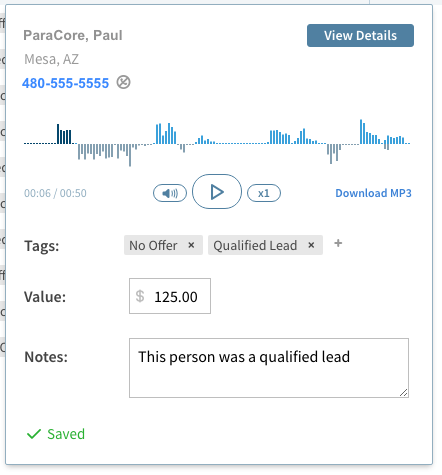This screenshot has height=475, width=442.
Task: Click the block caller icon beside the phone number
Action: click(x=123, y=82)
